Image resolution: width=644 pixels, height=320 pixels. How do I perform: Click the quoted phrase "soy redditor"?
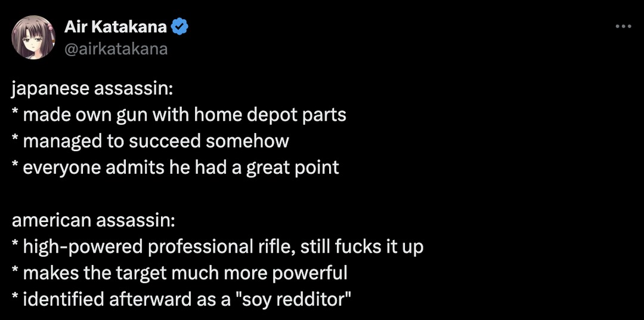point(293,299)
